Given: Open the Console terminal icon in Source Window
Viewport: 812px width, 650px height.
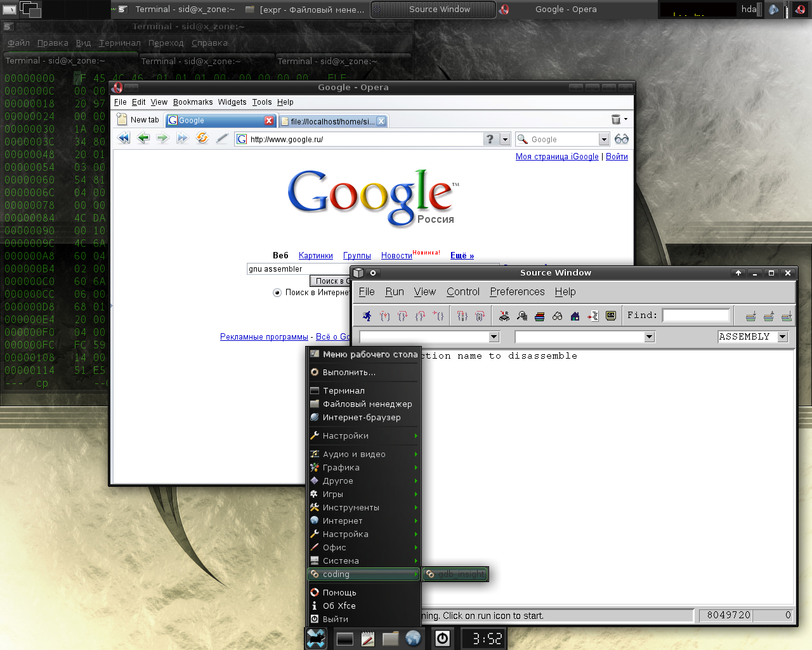Looking at the screenshot, I should pos(611,315).
